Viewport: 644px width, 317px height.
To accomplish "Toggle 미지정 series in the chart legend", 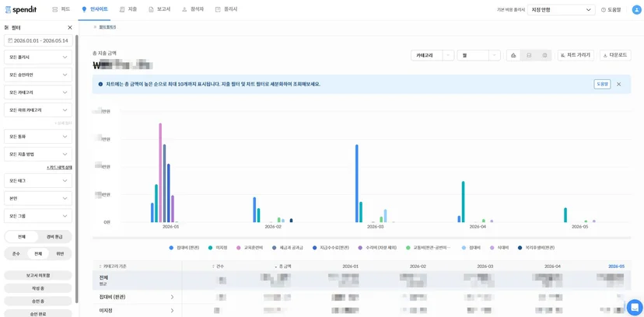I will [x=217, y=248].
